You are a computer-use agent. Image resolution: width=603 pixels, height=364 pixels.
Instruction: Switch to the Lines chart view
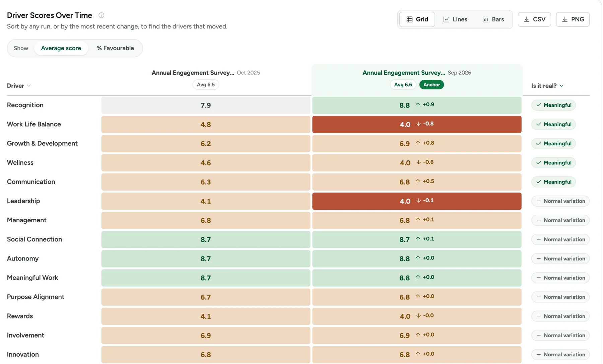click(x=455, y=19)
